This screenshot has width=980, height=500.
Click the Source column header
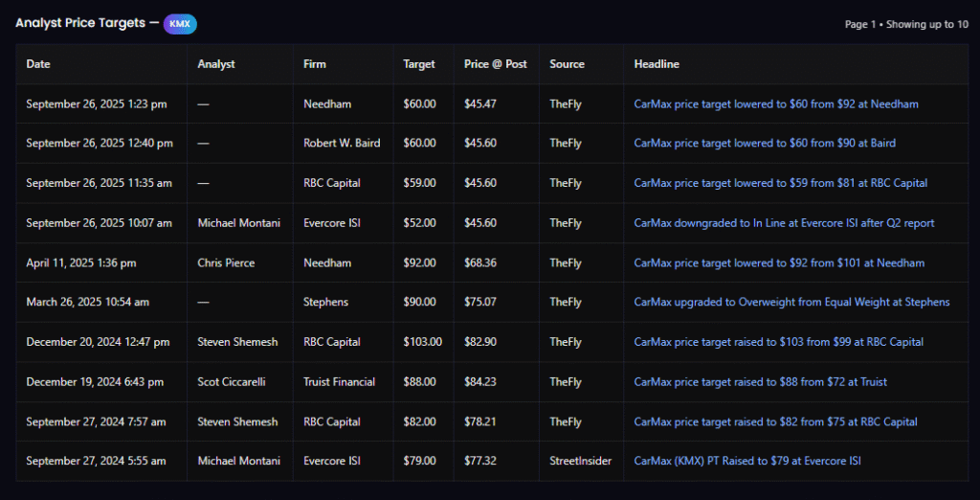(x=567, y=64)
